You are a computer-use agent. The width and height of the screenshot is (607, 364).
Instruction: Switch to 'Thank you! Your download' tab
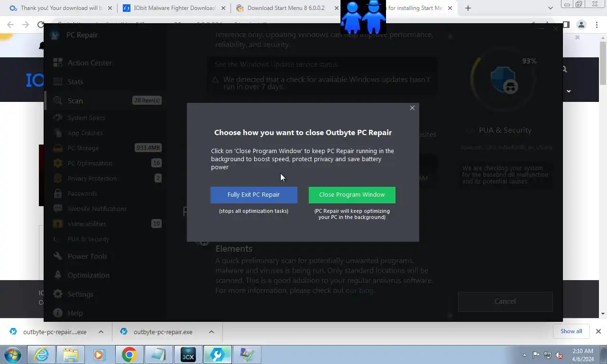click(61, 8)
